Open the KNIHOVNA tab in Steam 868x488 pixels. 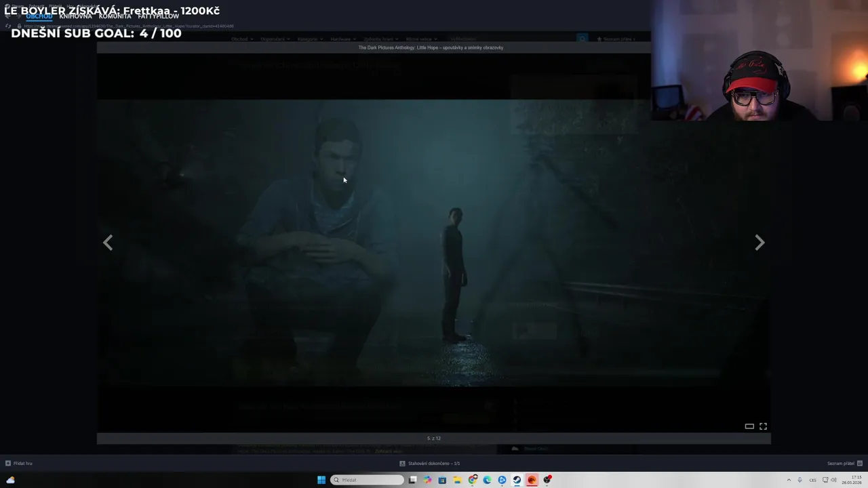click(75, 16)
